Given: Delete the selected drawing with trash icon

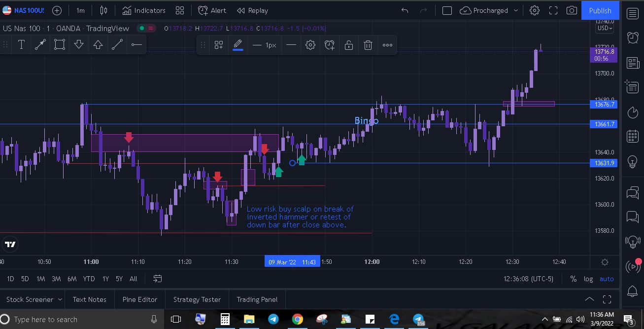Looking at the screenshot, I should (x=368, y=45).
